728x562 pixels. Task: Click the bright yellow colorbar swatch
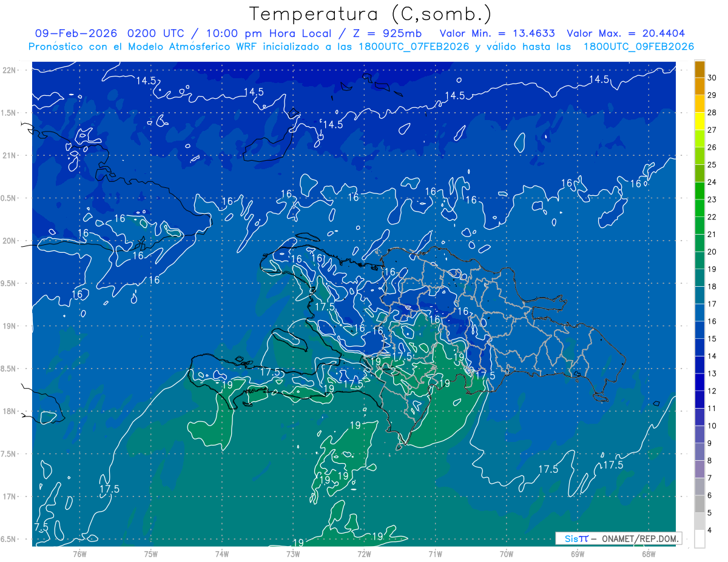tap(699, 121)
